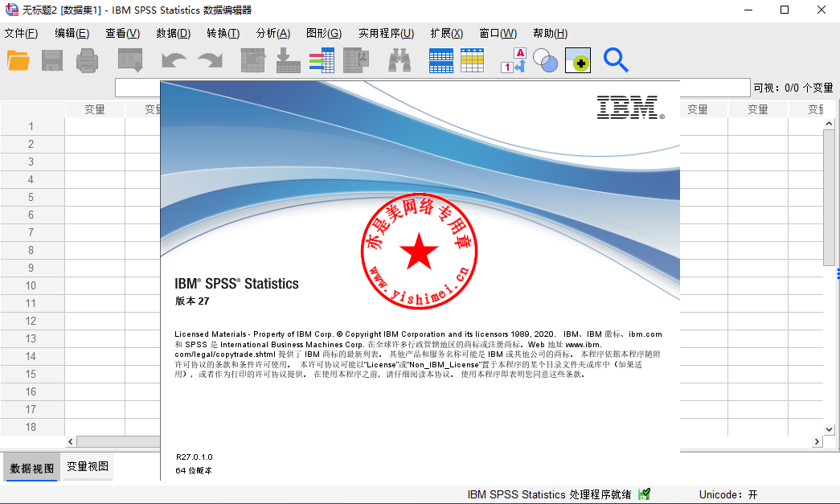Open Search with the blue magnifier icon
The image size is (840, 504).
coord(616,60)
